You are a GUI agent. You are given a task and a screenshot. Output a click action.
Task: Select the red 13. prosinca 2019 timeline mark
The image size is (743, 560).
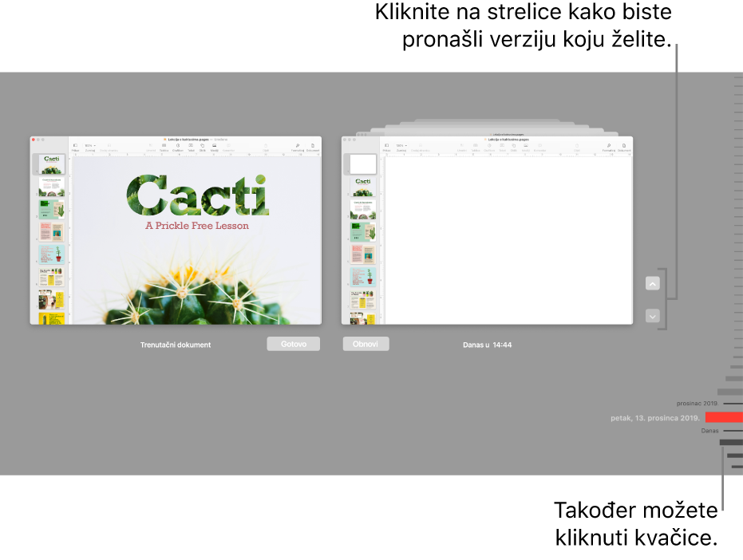[724, 417]
